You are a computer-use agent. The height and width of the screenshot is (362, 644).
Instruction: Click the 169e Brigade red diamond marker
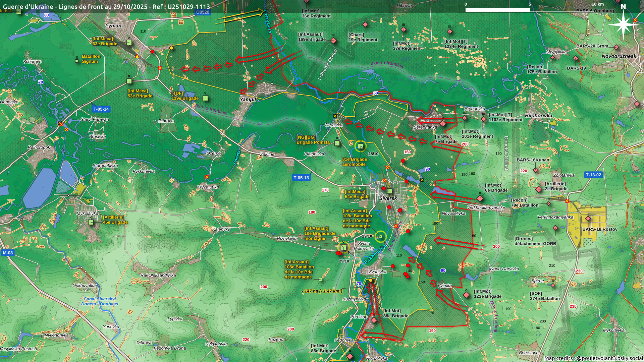point(333,41)
